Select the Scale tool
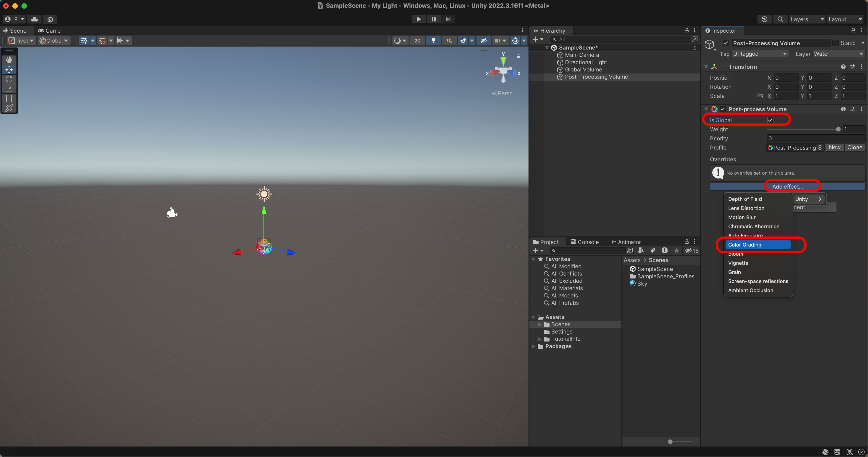 pyautogui.click(x=9, y=89)
